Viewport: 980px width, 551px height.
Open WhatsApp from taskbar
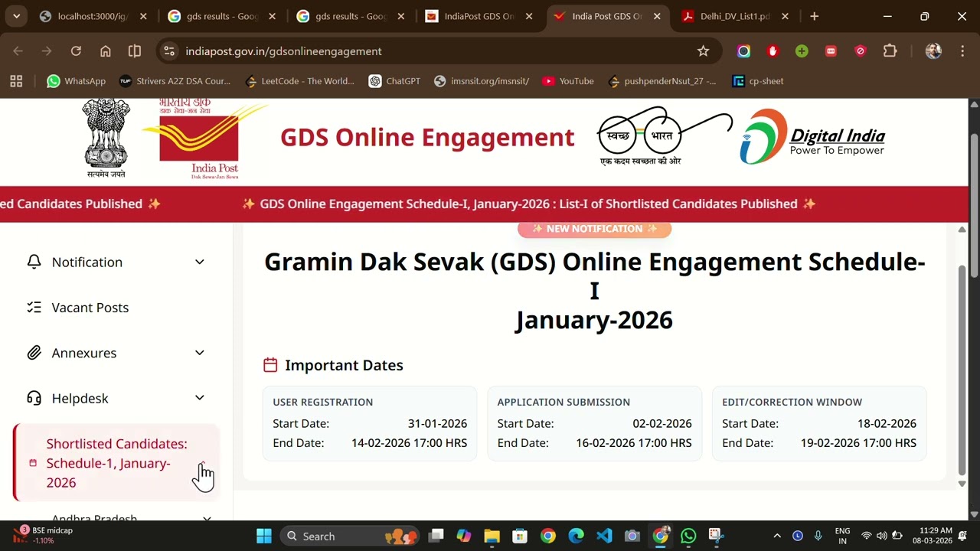(x=688, y=536)
